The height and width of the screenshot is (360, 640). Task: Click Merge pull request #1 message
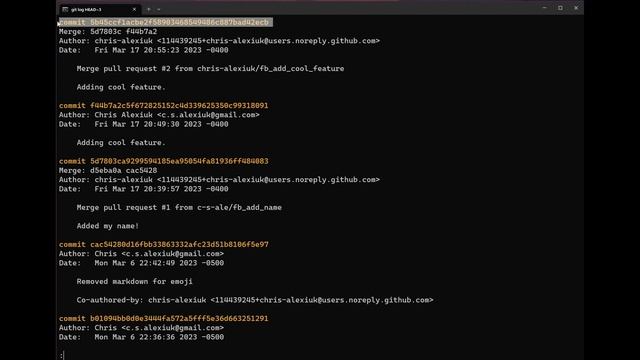[x=179, y=207]
